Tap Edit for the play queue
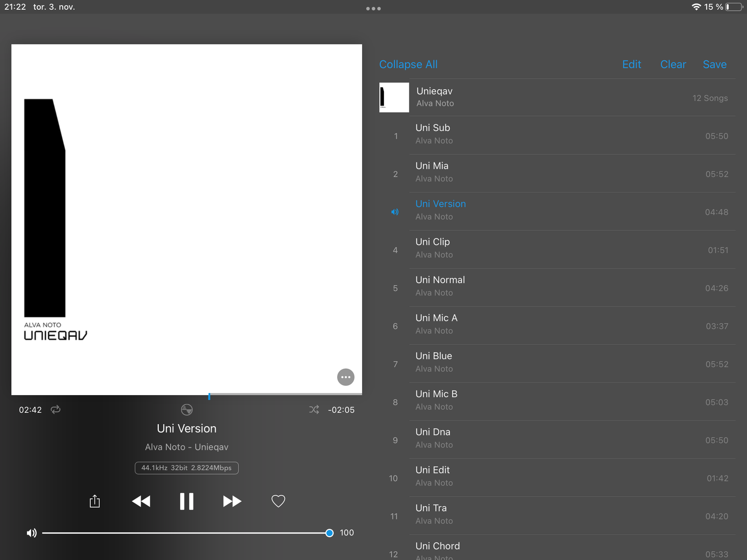The width and height of the screenshot is (747, 560). (x=632, y=64)
